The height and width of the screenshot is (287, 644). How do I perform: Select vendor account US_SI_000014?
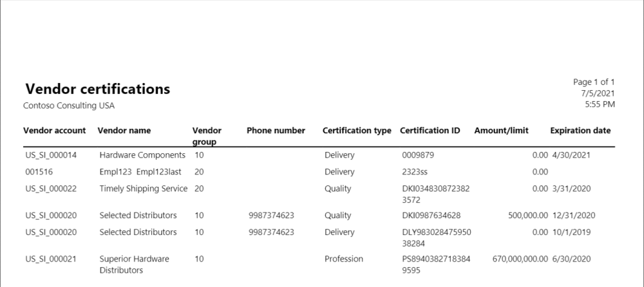click(x=52, y=155)
